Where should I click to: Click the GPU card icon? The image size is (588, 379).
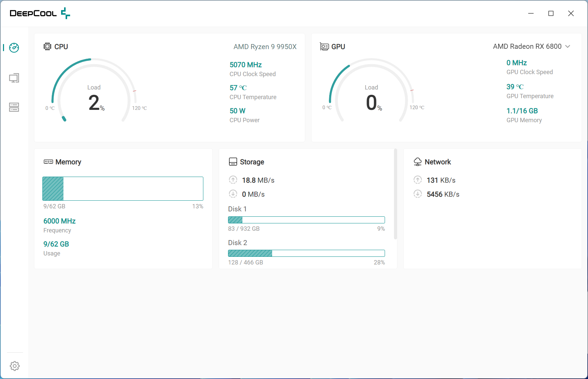coord(324,46)
